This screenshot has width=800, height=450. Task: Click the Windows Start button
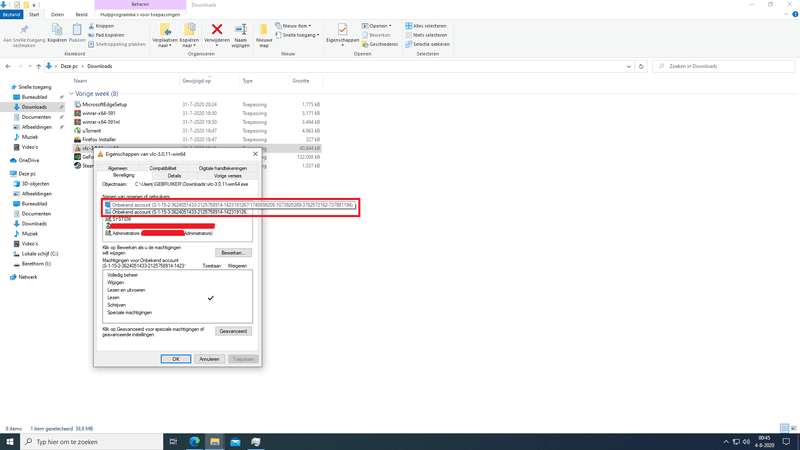point(10,442)
